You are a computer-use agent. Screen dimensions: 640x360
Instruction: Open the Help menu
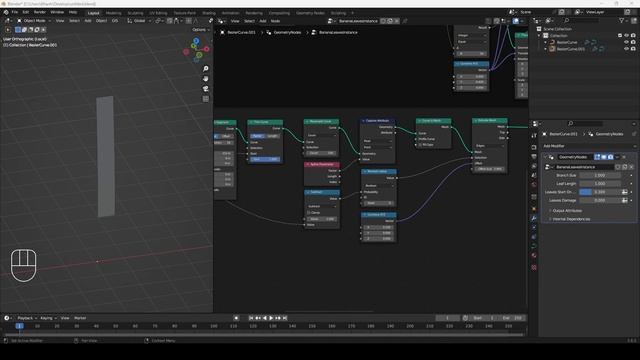point(73,12)
